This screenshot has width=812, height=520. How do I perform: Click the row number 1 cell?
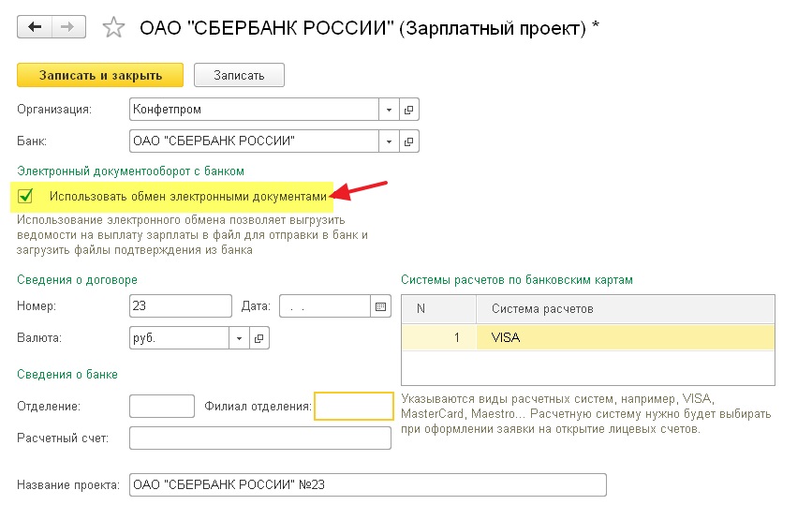[439, 337]
